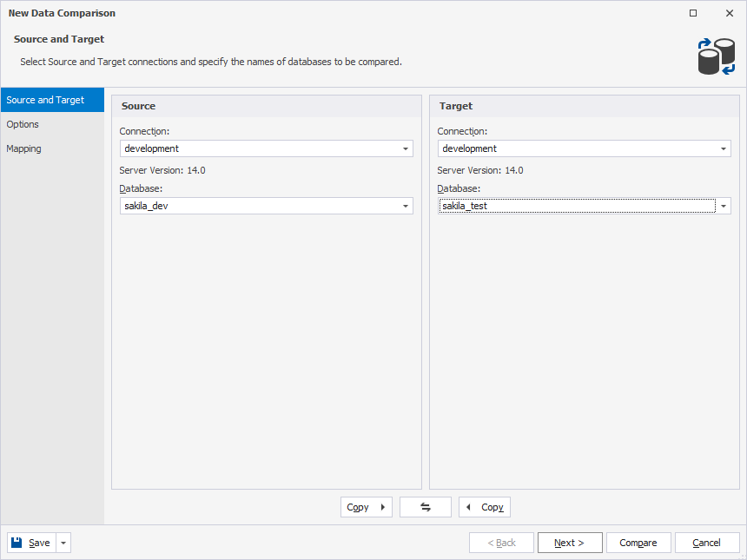Open the Target Database dropdown
The image size is (747, 560).
coord(723,206)
